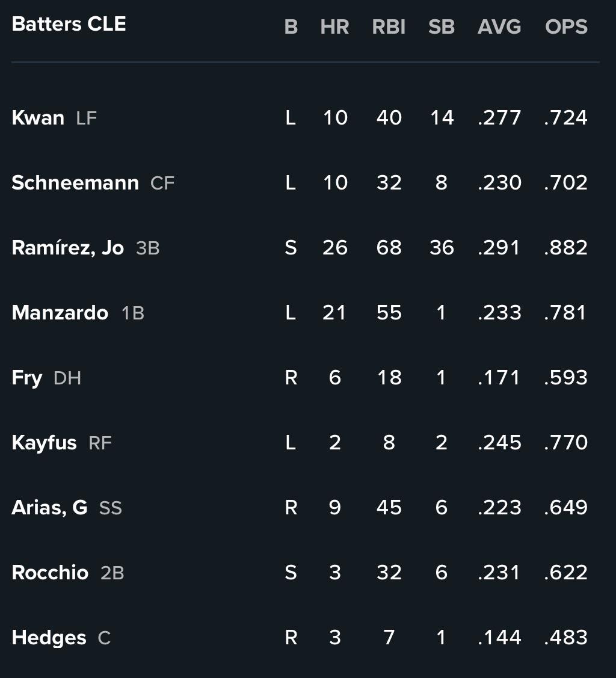The image size is (616, 678).
Task: Select Rocchio player name
Action: 50,573
